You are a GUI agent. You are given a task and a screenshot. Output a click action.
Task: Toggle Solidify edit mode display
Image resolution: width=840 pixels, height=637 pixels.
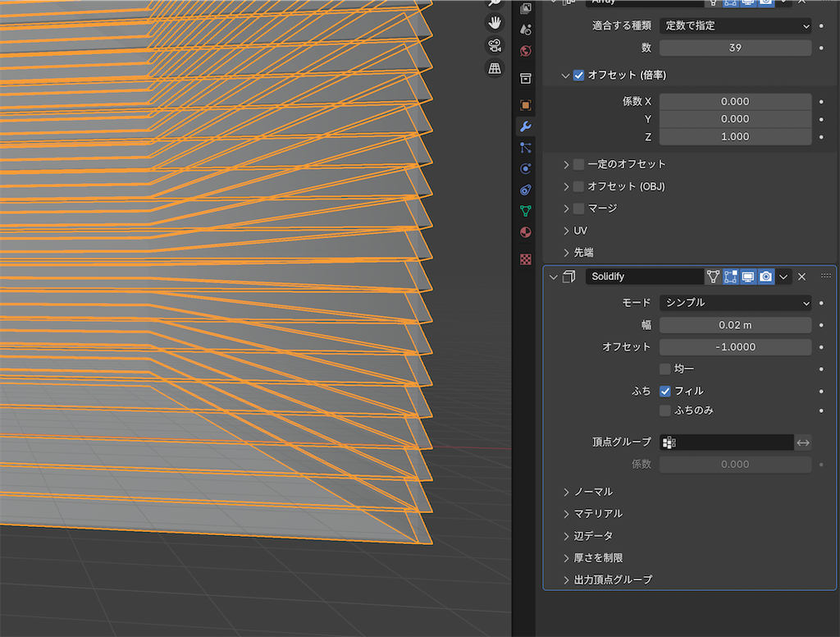coord(731,277)
